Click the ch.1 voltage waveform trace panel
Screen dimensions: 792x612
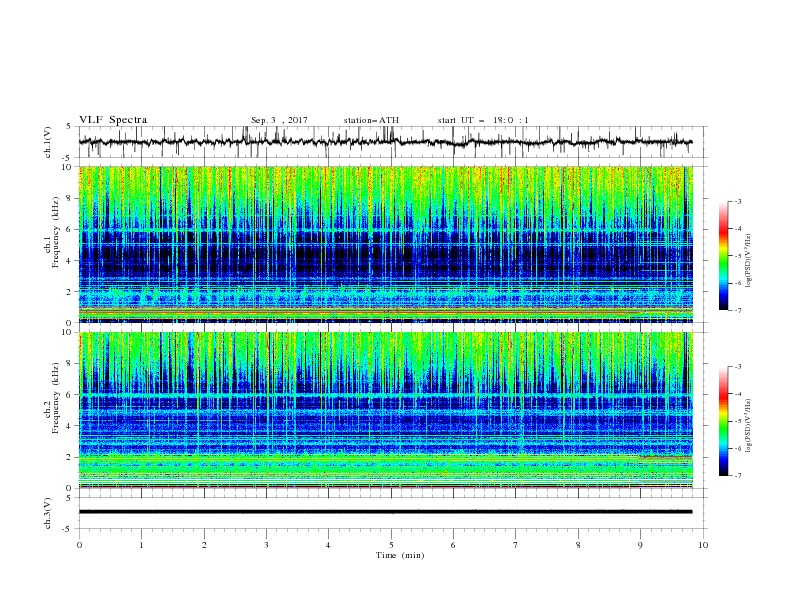coord(392,142)
